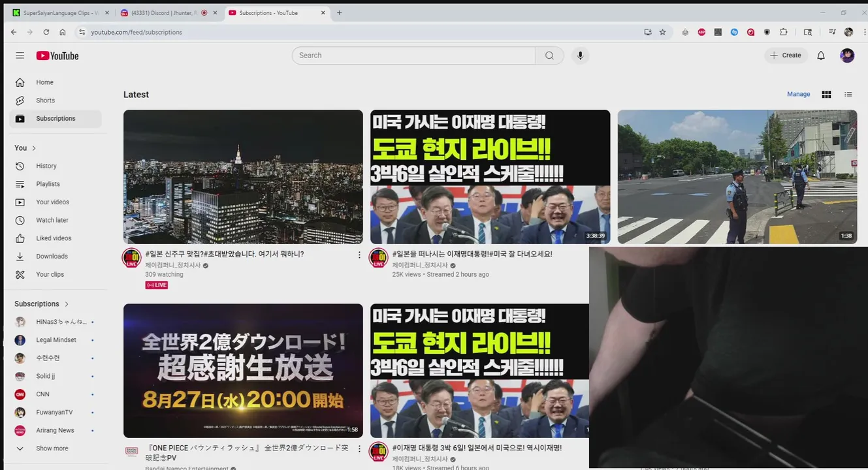
Task: Click the YouTube logo
Action: tap(57, 55)
